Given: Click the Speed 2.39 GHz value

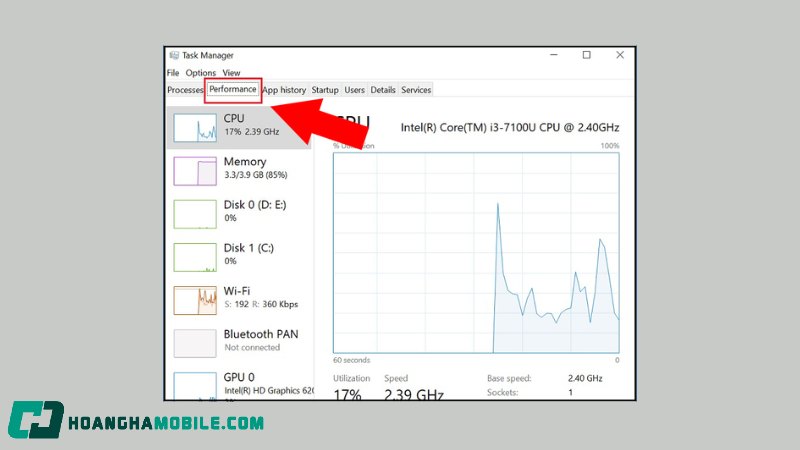Looking at the screenshot, I should coord(414,394).
